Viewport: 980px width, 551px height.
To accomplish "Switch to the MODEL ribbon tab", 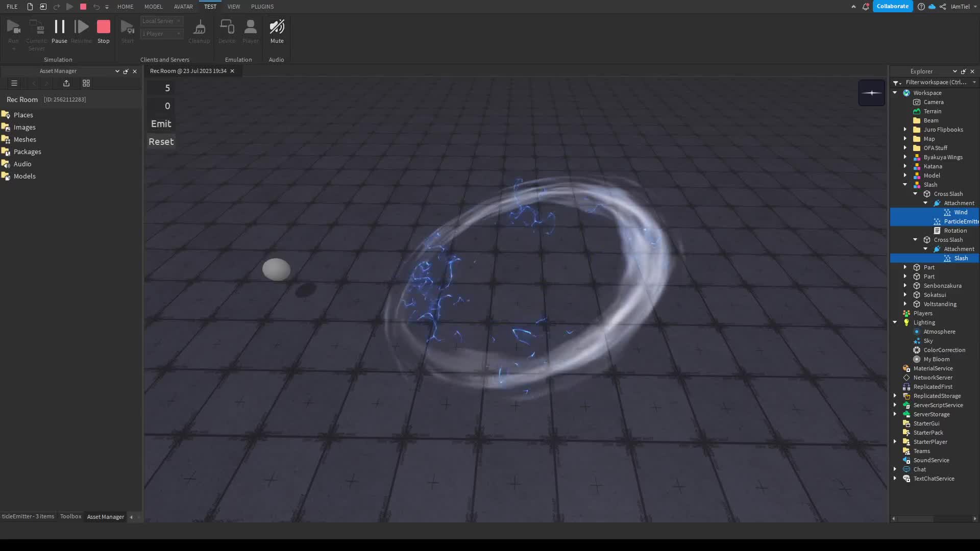I will point(153,7).
